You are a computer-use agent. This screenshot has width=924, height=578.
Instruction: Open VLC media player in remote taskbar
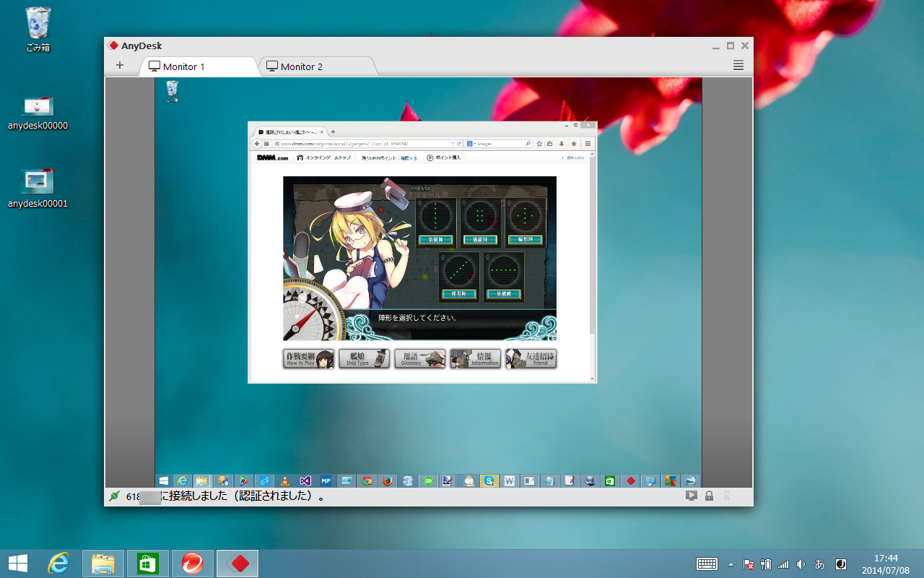point(284,480)
